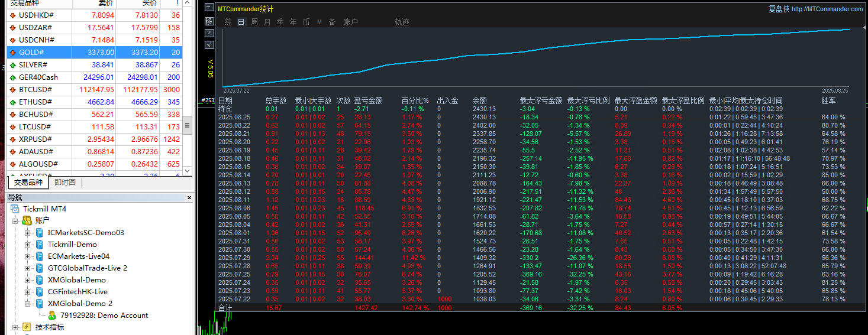868x335 pixels.
Task: Select the 日 daily statistics tab
Action: tap(241, 22)
